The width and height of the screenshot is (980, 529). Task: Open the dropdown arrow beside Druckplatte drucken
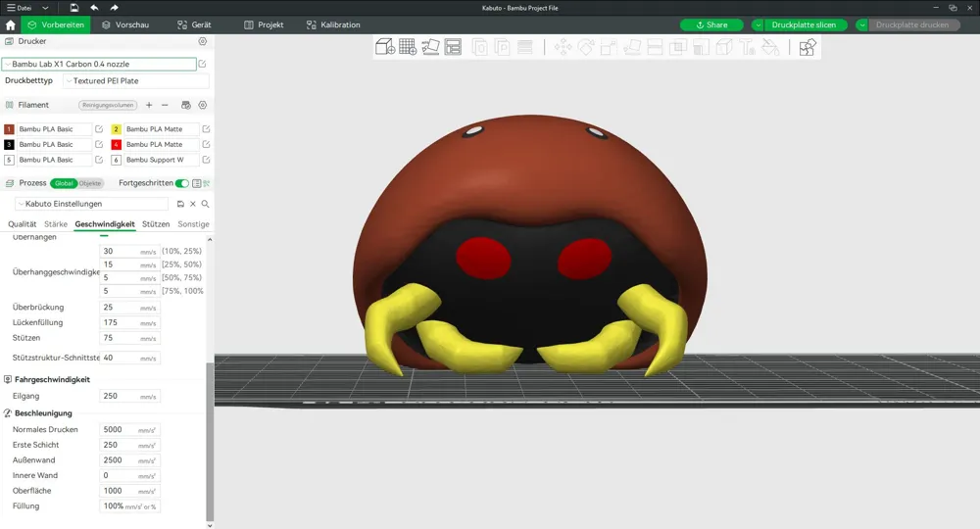coord(861,25)
